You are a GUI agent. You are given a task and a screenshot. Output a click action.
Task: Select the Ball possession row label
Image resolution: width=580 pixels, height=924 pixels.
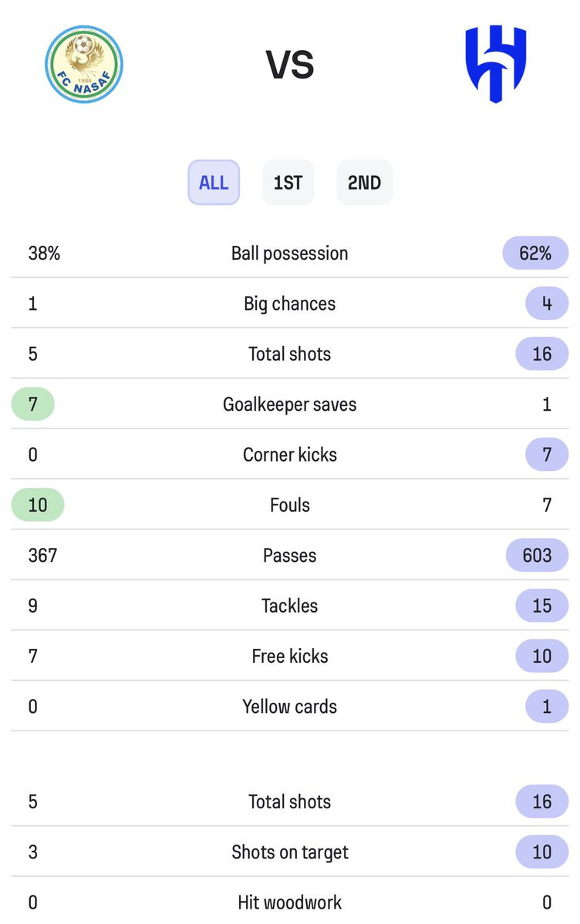(290, 254)
